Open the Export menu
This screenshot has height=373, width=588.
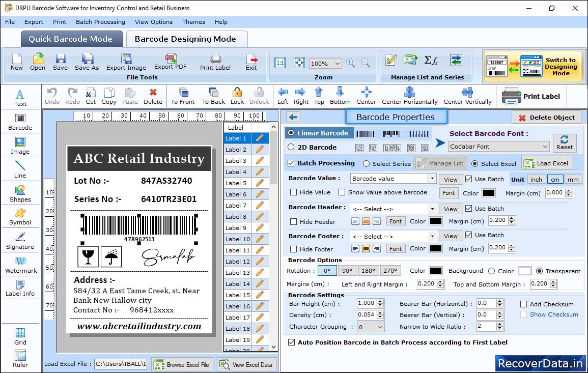pyautogui.click(x=34, y=22)
